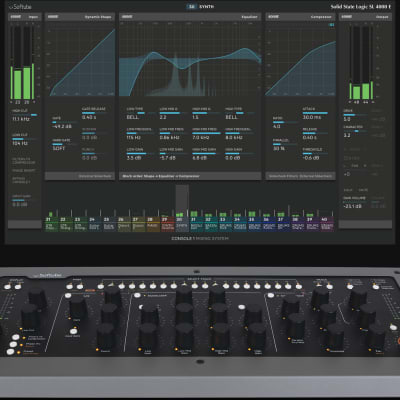The height and width of the screenshot is (400, 400).
Task: Open the Compressor section header
Action: tap(300, 17)
